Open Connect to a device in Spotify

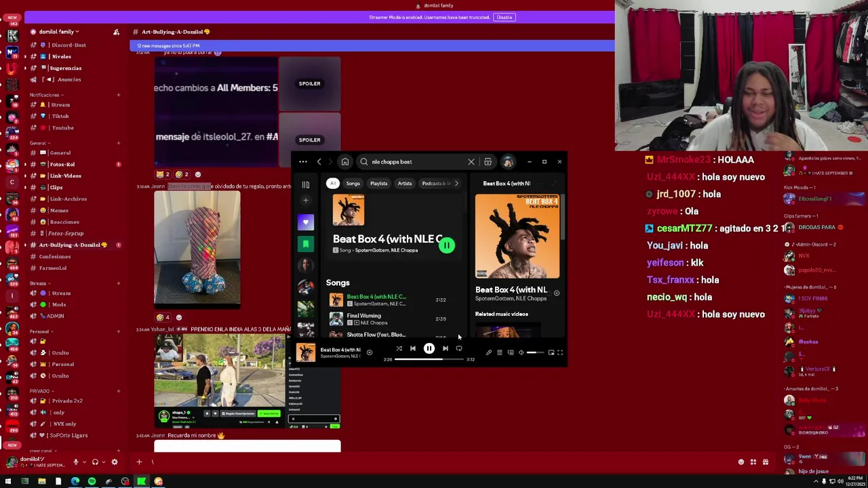pos(511,352)
